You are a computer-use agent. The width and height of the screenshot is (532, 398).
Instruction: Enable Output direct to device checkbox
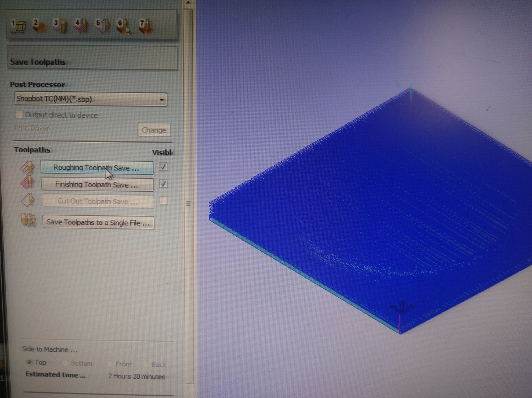click(x=19, y=114)
